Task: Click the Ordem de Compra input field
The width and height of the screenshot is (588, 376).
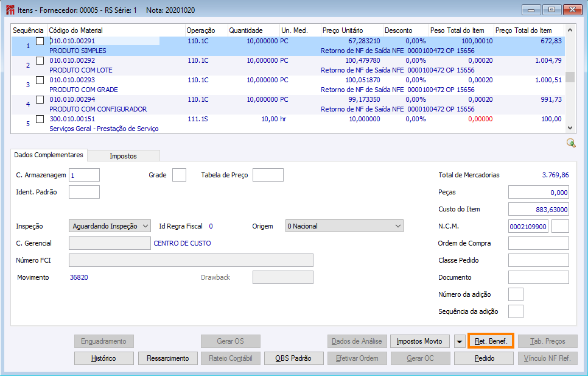Action: point(539,243)
